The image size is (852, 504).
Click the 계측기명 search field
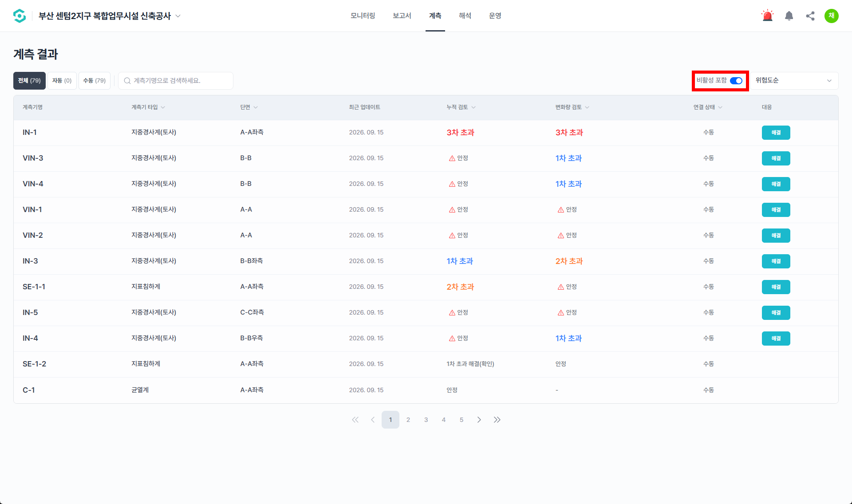(x=176, y=81)
